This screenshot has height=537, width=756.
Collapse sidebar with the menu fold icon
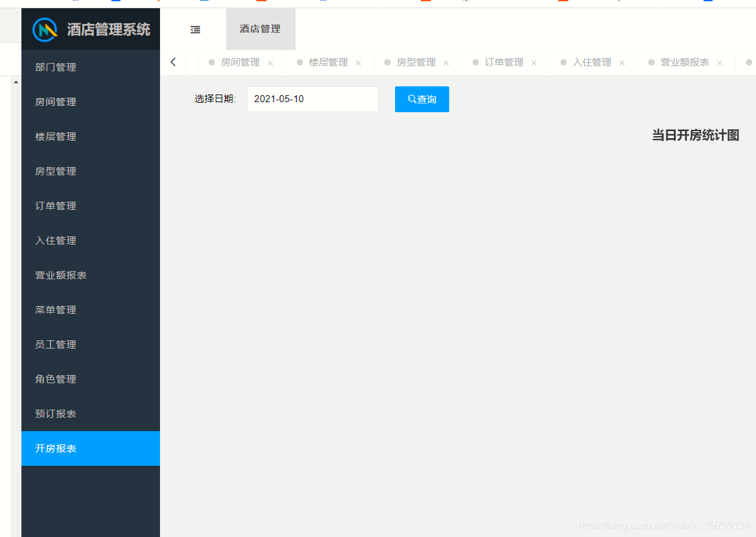click(x=195, y=29)
